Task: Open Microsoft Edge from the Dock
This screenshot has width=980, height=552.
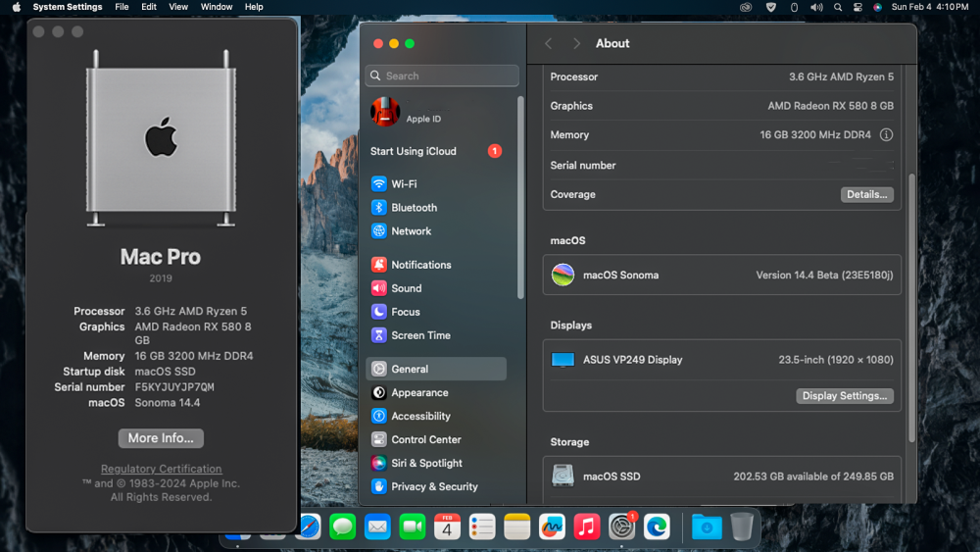Action: tap(657, 527)
